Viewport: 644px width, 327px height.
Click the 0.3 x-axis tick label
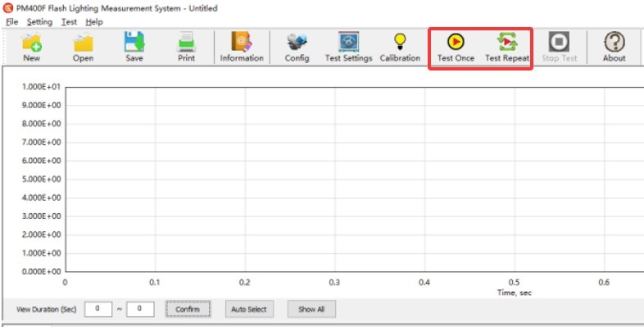[334, 282]
